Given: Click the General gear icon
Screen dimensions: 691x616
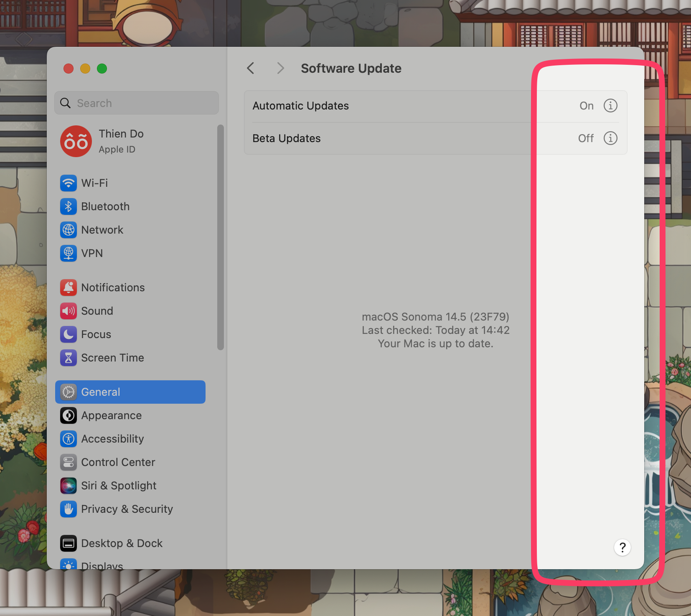Looking at the screenshot, I should click(69, 392).
